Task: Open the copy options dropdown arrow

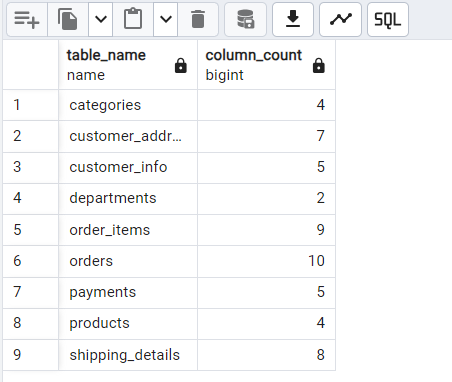Action: (101, 19)
